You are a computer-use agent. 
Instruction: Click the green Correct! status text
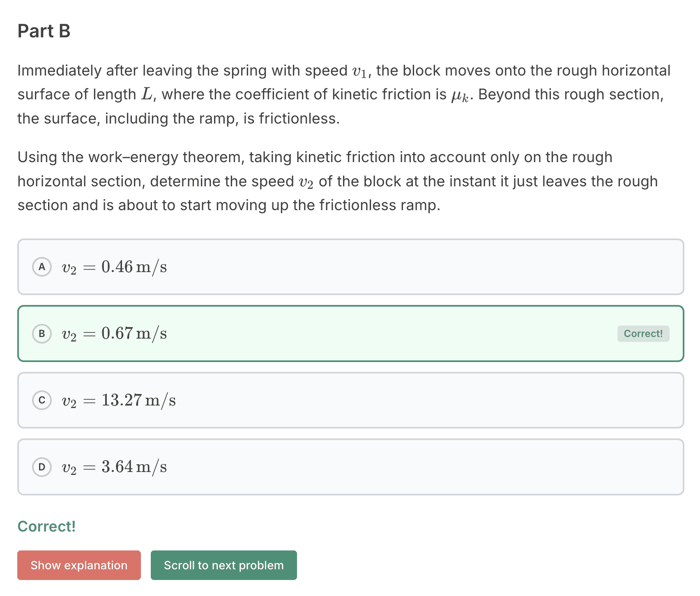click(46, 526)
